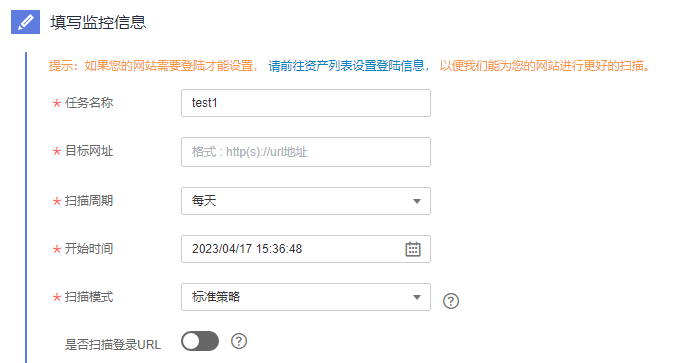The width and height of the screenshot is (679, 363).
Task: Click the 填写监控信息 section title
Action: [98, 22]
